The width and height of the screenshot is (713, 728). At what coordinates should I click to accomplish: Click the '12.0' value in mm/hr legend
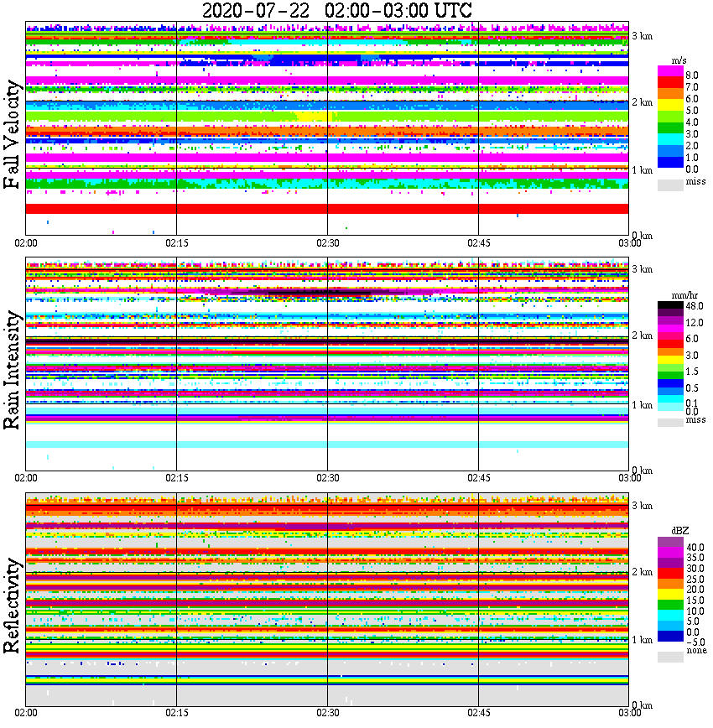tap(695, 322)
